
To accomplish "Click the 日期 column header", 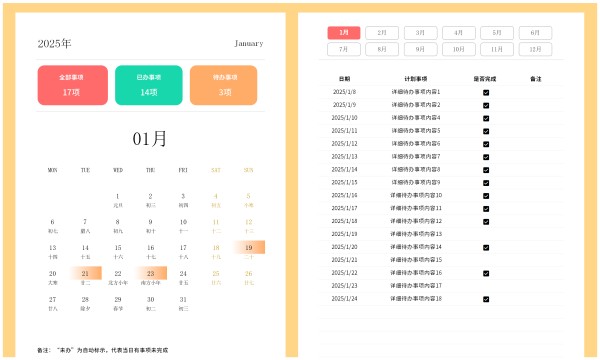I will coord(344,79).
